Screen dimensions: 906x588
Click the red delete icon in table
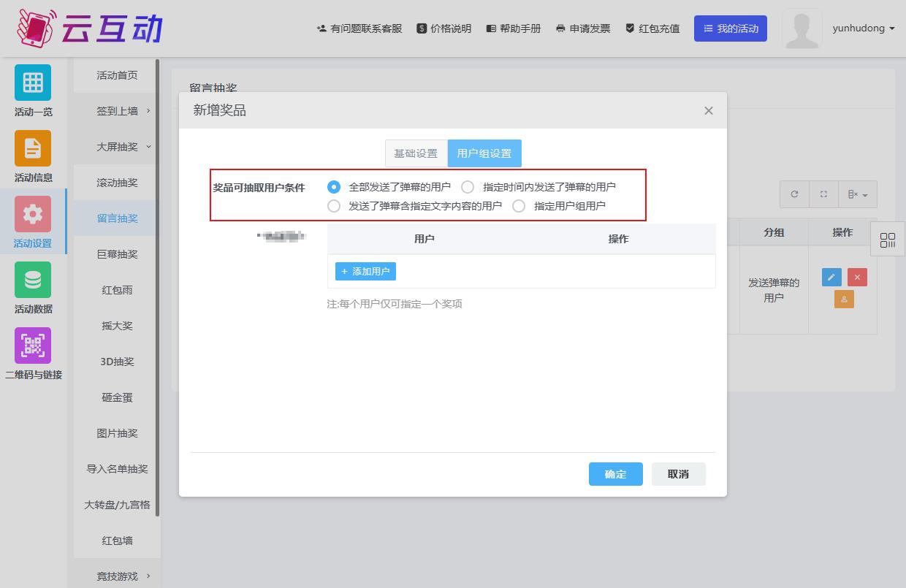click(857, 278)
